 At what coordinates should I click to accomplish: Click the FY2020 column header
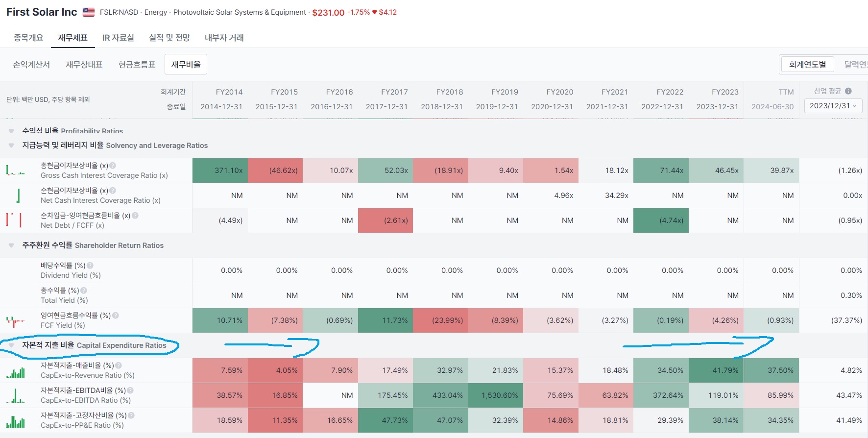point(560,92)
